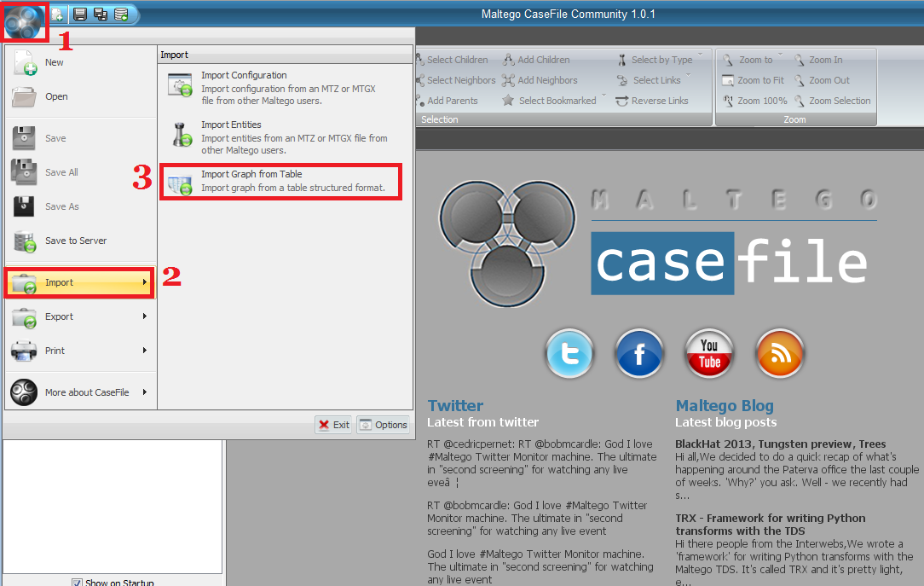The width and height of the screenshot is (924, 586).
Task: Click Add Parents in the Selection group
Action: [447, 101]
